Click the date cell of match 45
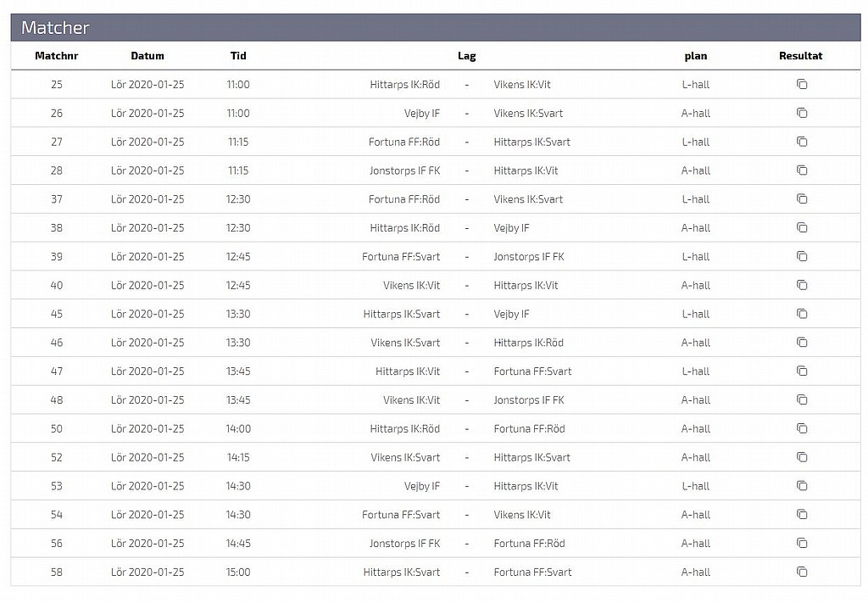Viewport: 868px width, 603px height. tap(147, 315)
